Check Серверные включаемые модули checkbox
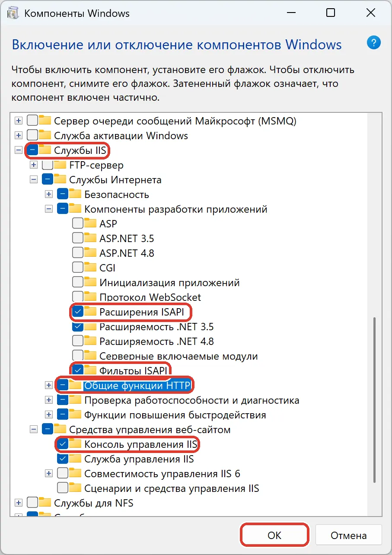 pyautogui.click(x=78, y=356)
